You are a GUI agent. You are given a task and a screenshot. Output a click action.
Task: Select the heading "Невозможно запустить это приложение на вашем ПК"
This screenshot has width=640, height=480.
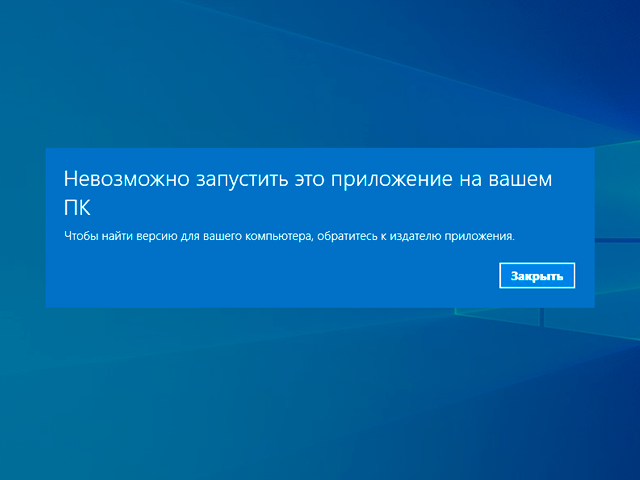tap(308, 193)
